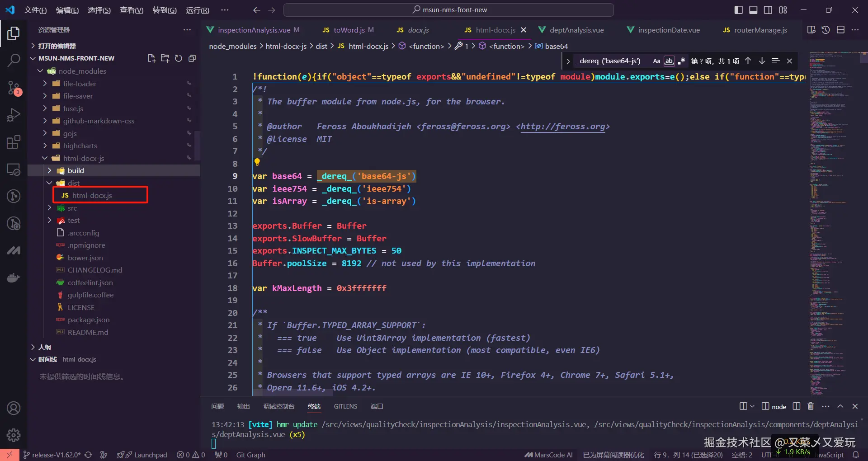Click MarsCode AI in status bar
The height and width of the screenshot is (461, 868).
tap(548, 455)
